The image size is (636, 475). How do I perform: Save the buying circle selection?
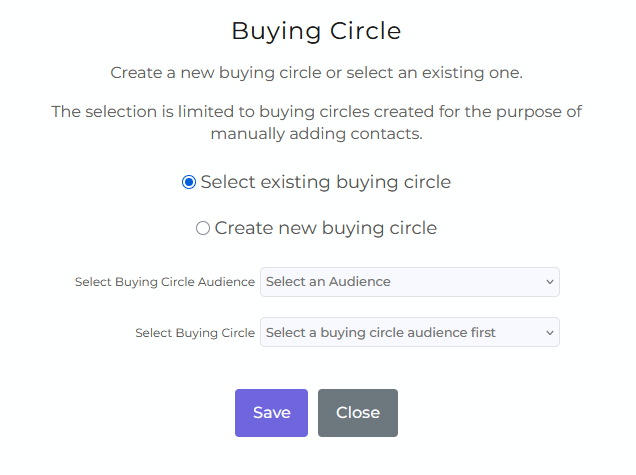pos(271,413)
